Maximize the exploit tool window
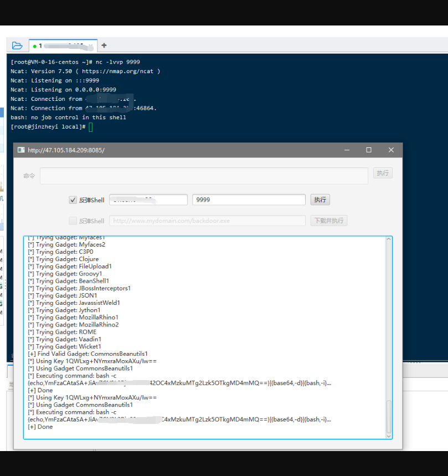 (368, 150)
